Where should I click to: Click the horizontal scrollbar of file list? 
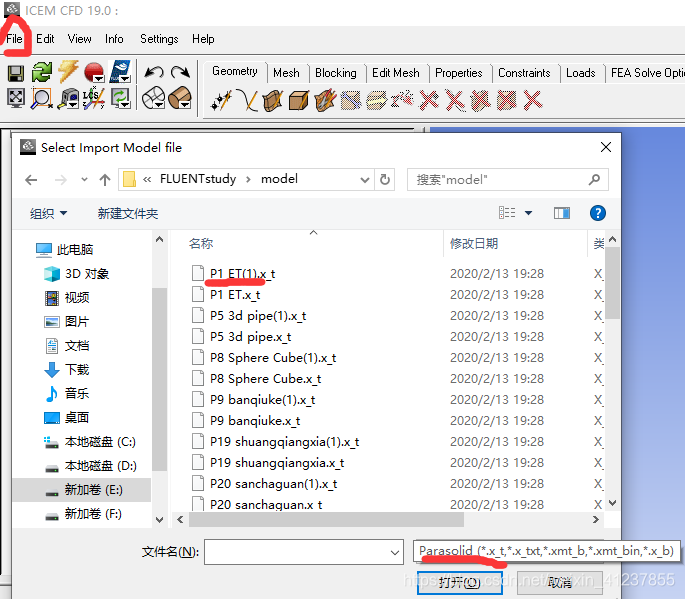326,519
